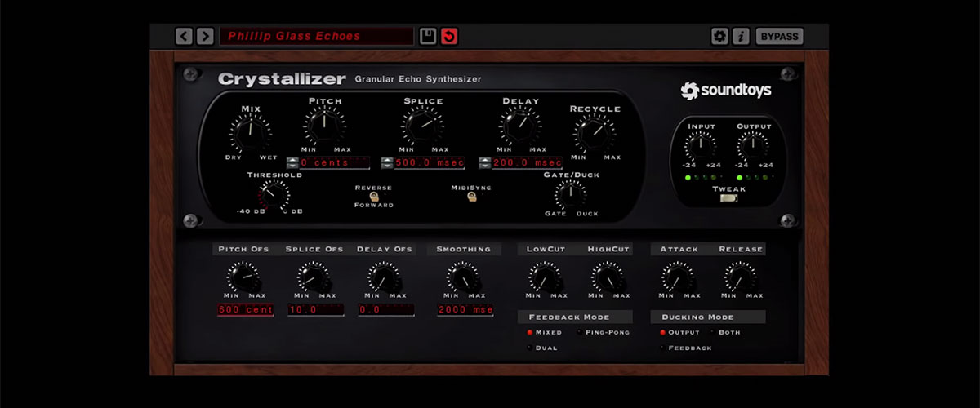Image resolution: width=980 pixels, height=408 pixels.
Task: Click the Recycle knob
Action: click(594, 131)
